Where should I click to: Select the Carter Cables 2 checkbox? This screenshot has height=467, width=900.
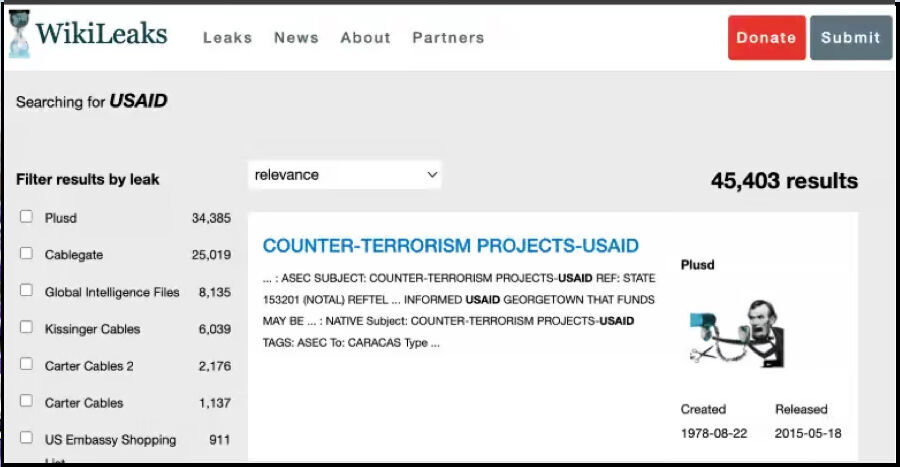click(x=26, y=364)
